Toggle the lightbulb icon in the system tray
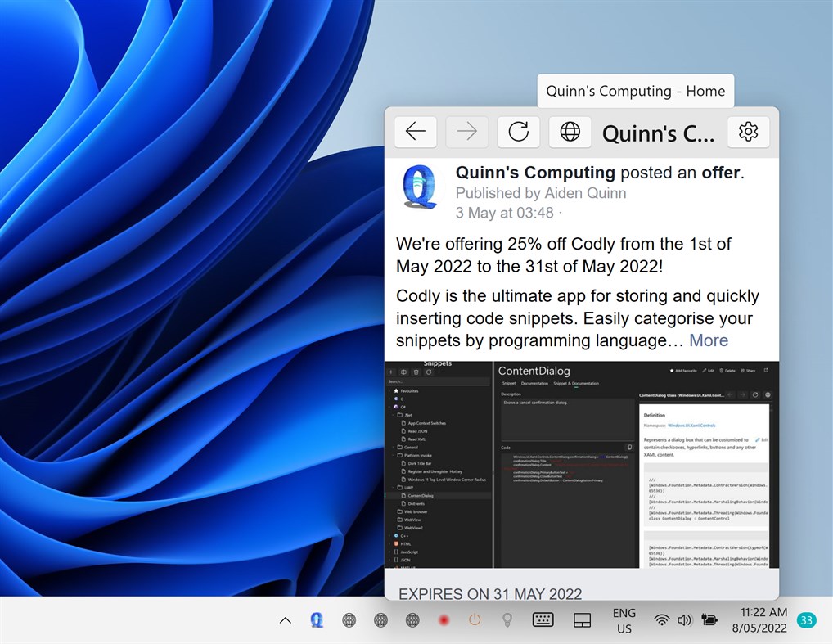The height and width of the screenshot is (644, 833). coord(507,620)
